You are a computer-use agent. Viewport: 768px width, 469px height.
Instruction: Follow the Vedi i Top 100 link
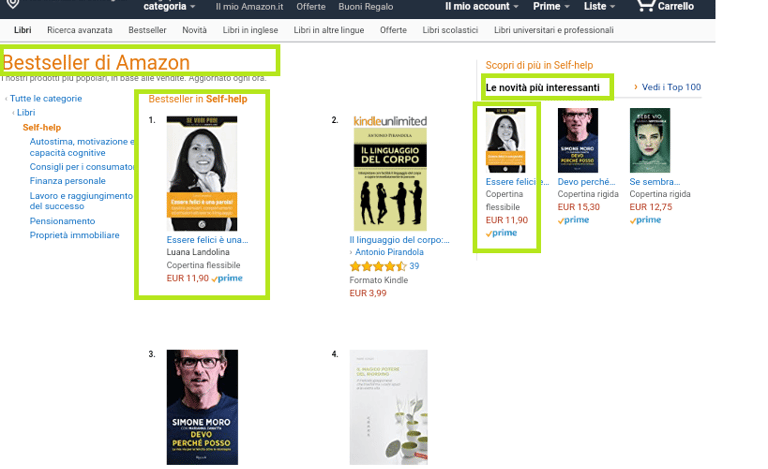671,87
